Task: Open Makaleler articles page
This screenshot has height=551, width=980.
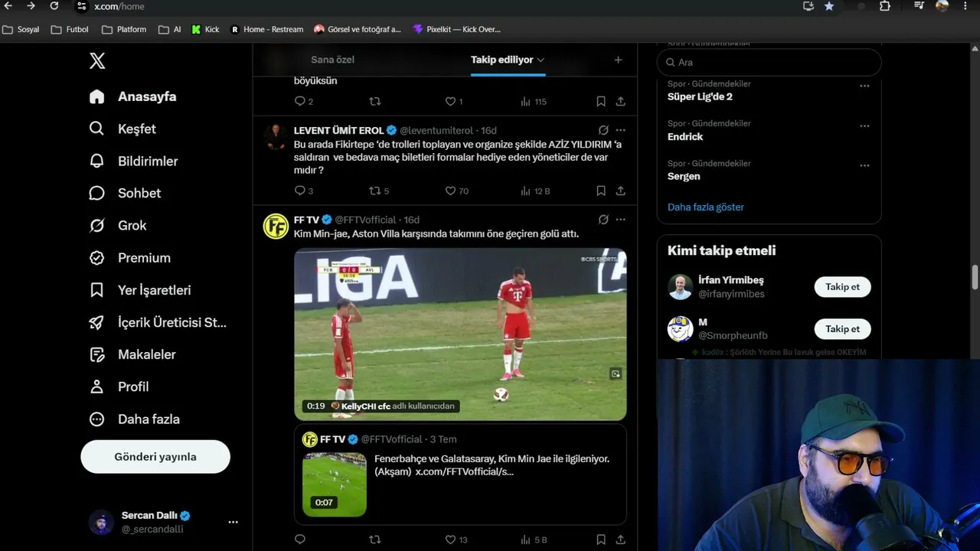Action: click(x=132, y=354)
